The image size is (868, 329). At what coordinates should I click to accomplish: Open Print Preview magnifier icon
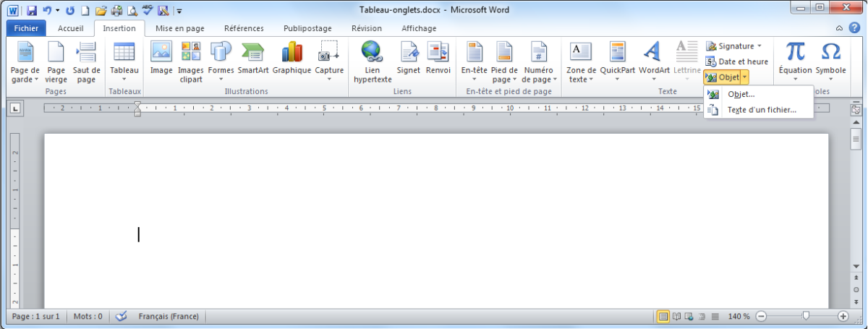tap(132, 11)
